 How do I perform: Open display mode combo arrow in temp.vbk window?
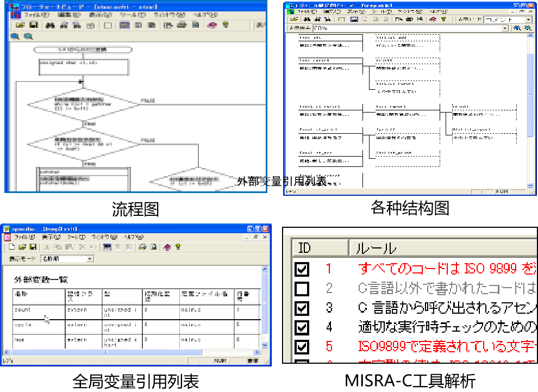(528, 20)
